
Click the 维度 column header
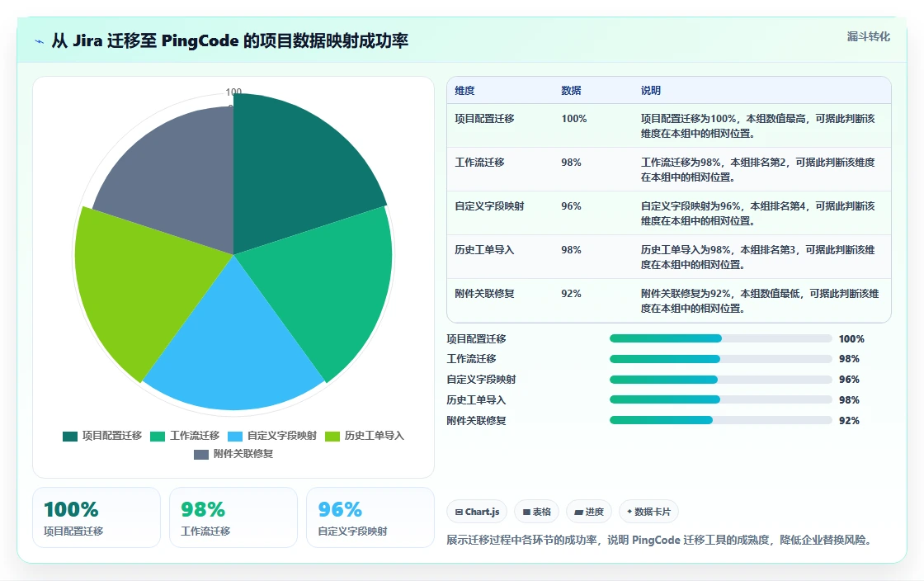[464, 91]
